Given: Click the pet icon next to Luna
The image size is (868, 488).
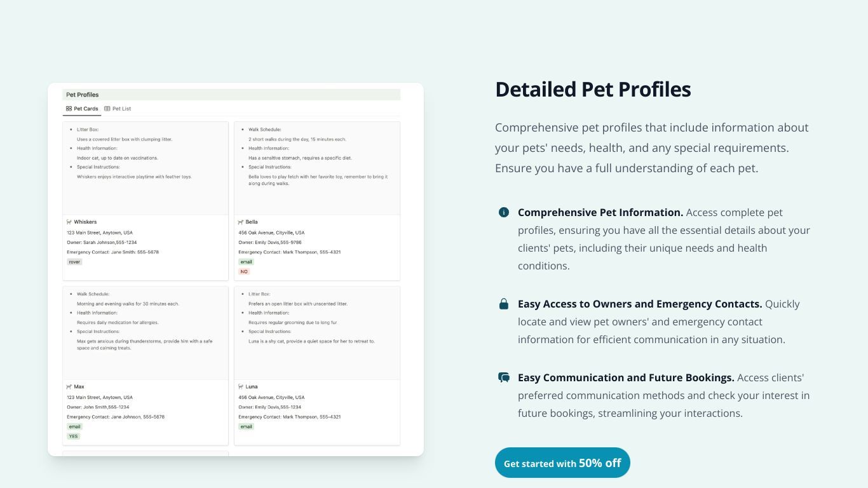Looking at the screenshot, I should 241,387.
